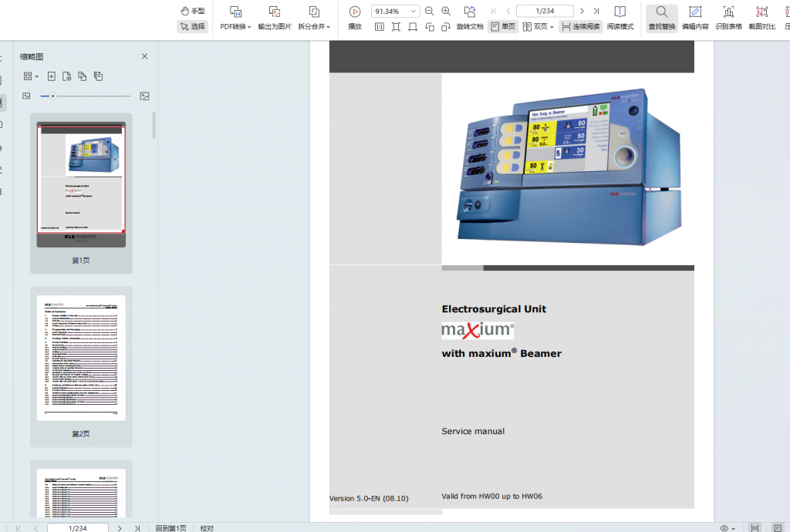Image resolution: width=790 pixels, height=532 pixels.
Task: Go to previous page in top toolbar
Action: [508, 11]
